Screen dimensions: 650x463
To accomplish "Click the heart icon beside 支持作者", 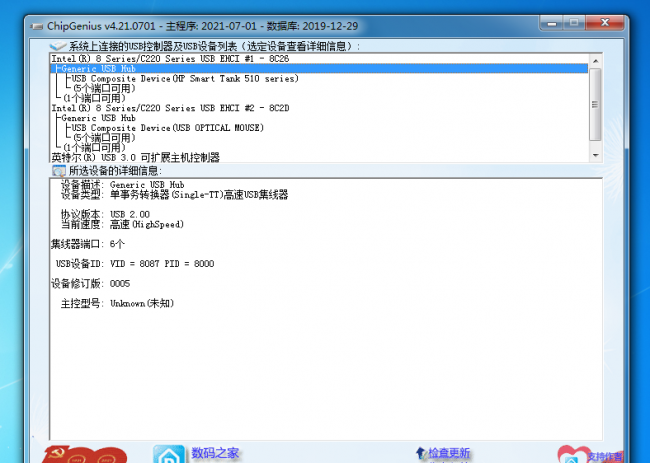I will [572, 455].
